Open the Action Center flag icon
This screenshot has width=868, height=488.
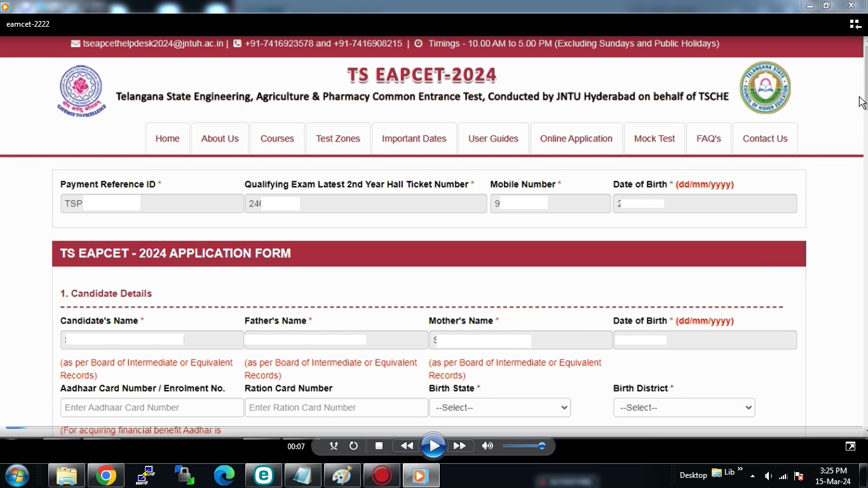[x=799, y=476]
